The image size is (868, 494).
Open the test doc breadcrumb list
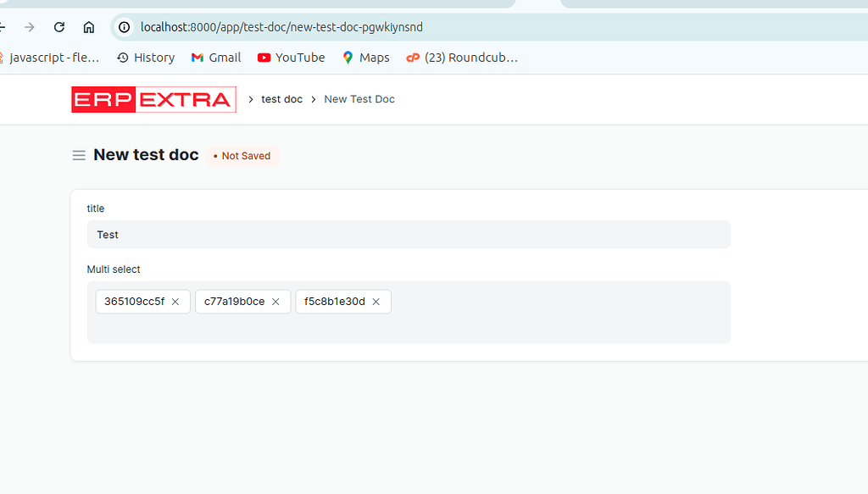(x=281, y=99)
